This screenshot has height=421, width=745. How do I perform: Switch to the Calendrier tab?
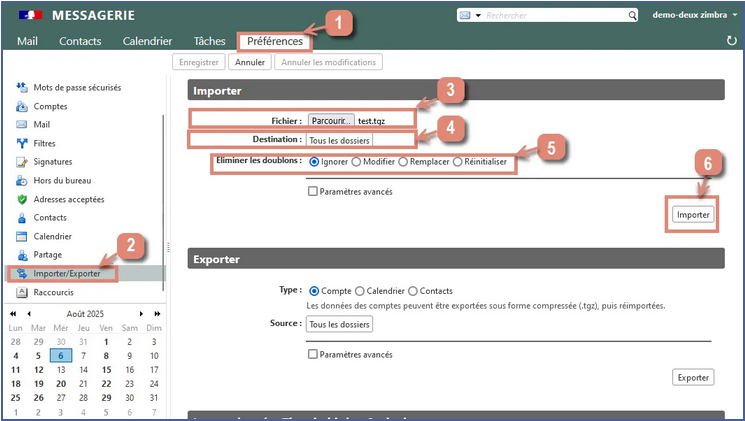coord(147,41)
